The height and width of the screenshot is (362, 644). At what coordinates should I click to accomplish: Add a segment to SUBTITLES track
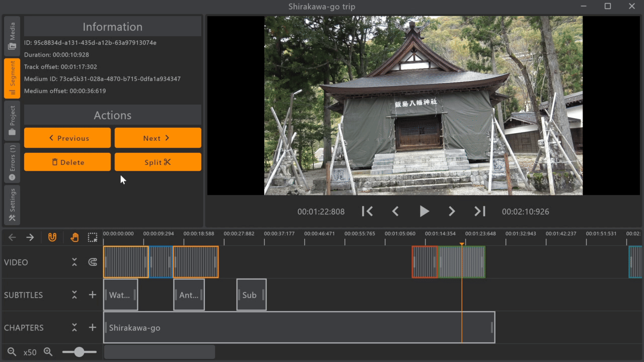pos(93,295)
